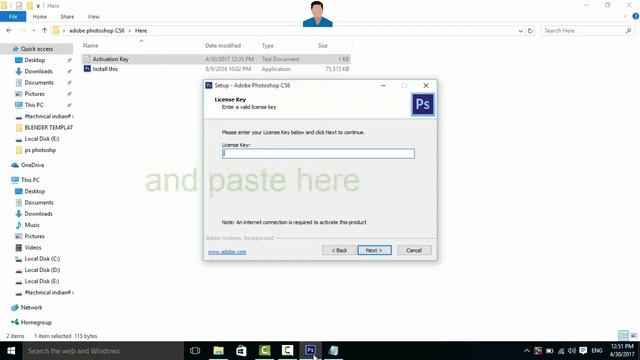
Task: Open the Share ribbon tab
Action: tap(67, 17)
